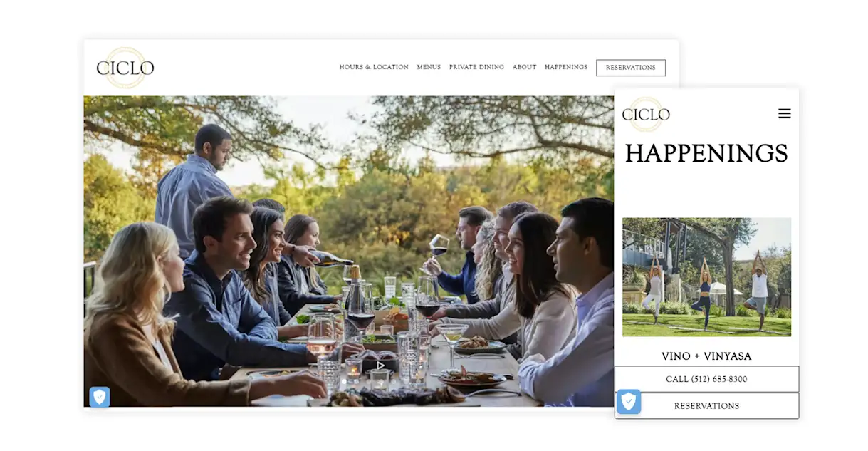Click the blue shield badge on desktop hero
This screenshot has height=451, width=868.
click(x=100, y=397)
